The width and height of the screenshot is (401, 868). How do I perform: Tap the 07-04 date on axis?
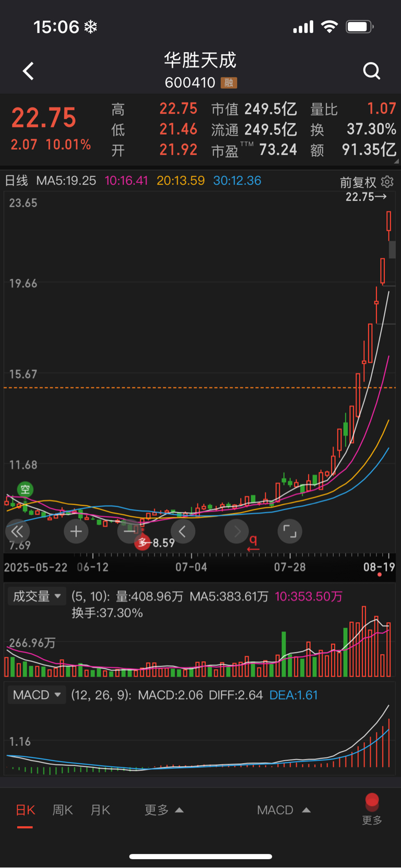tap(191, 567)
